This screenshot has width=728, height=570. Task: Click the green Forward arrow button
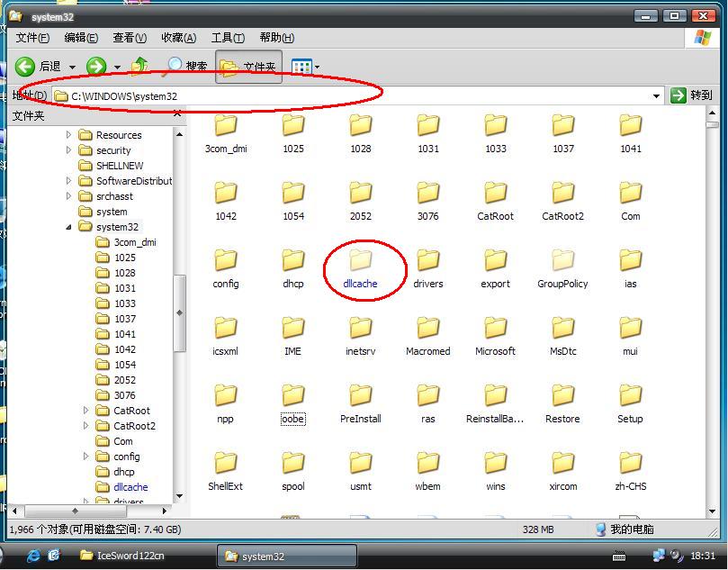[96, 67]
